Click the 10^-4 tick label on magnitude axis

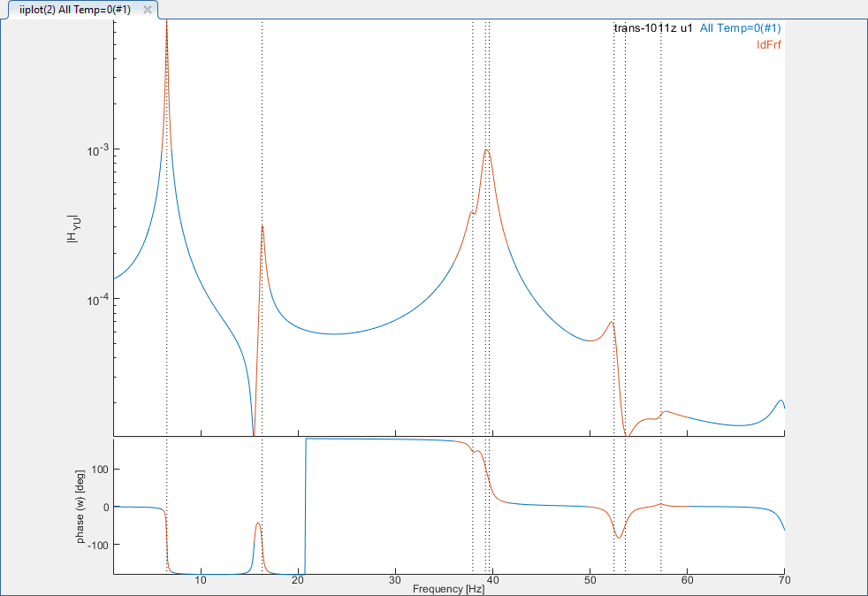(96, 299)
